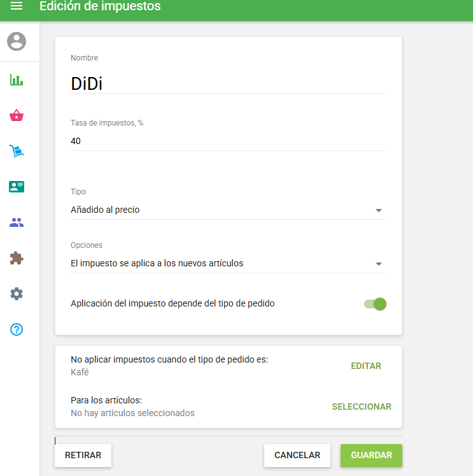Open the user account profile icon

[x=17, y=41]
